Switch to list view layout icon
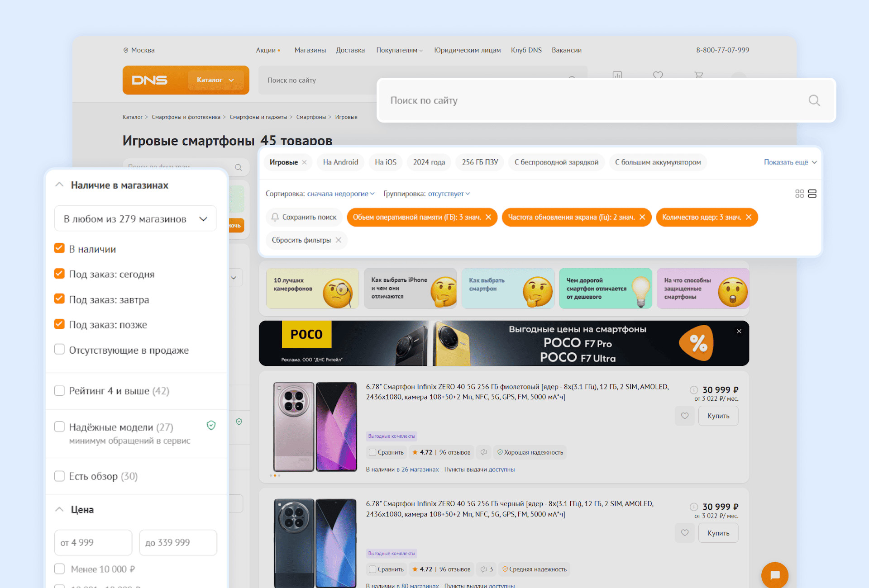 coord(812,194)
